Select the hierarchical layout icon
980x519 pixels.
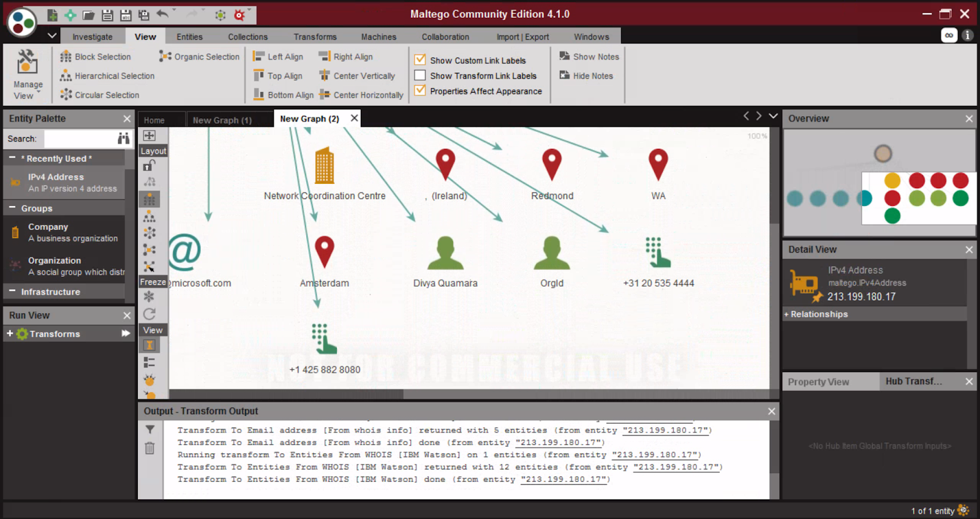149,216
